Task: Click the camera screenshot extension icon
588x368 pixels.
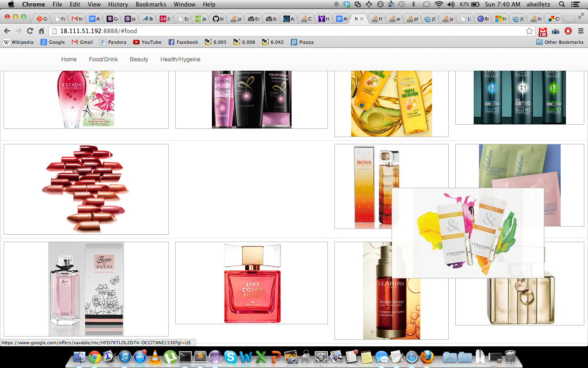Action: [x=555, y=31]
